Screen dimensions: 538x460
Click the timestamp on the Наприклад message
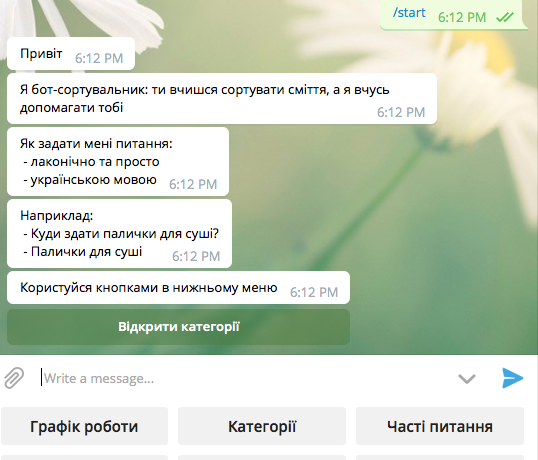196,256
